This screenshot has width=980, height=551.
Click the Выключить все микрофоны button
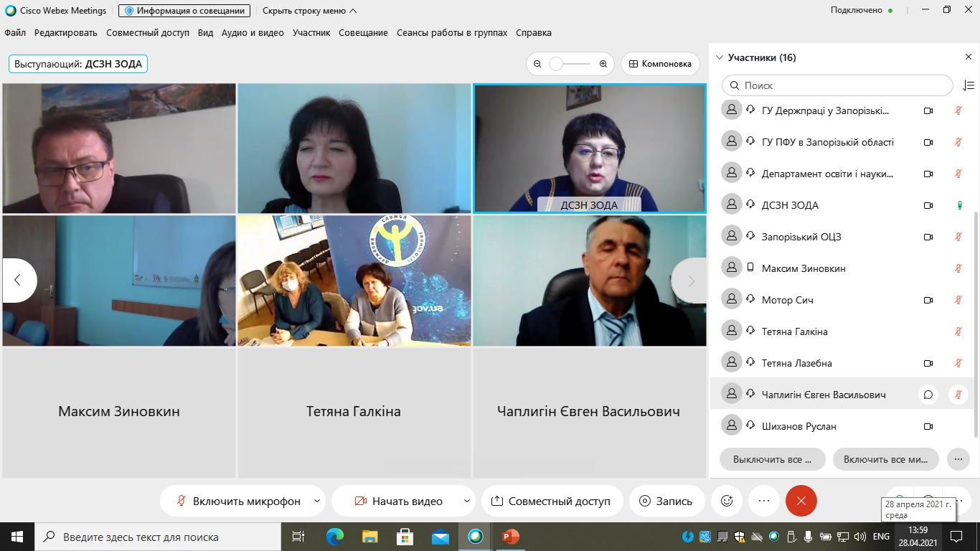(x=772, y=459)
